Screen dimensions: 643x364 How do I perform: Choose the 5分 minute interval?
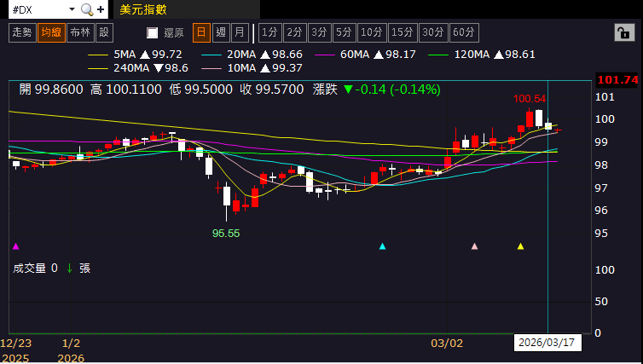point(344,32)
